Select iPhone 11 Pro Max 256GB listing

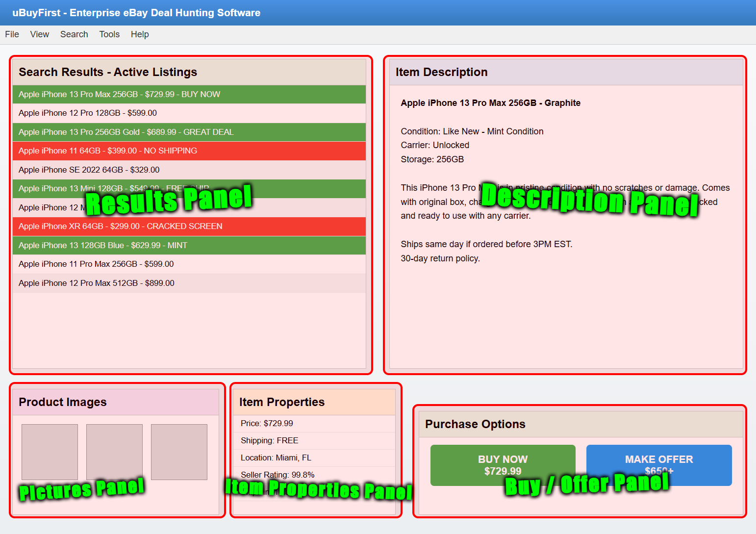point(189,264)
